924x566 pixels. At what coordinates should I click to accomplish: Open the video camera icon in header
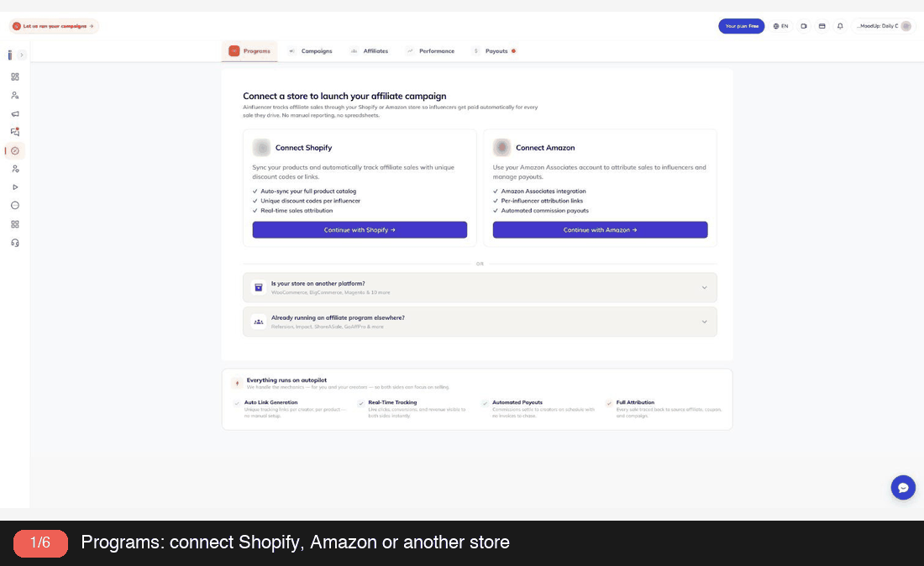(x=804, y=26)
